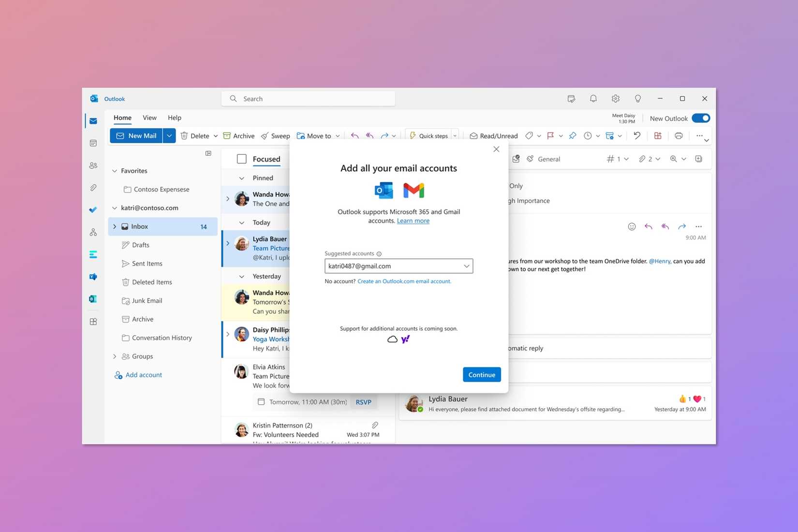Open the Suggested accounts dropdown

coord(466,266)
